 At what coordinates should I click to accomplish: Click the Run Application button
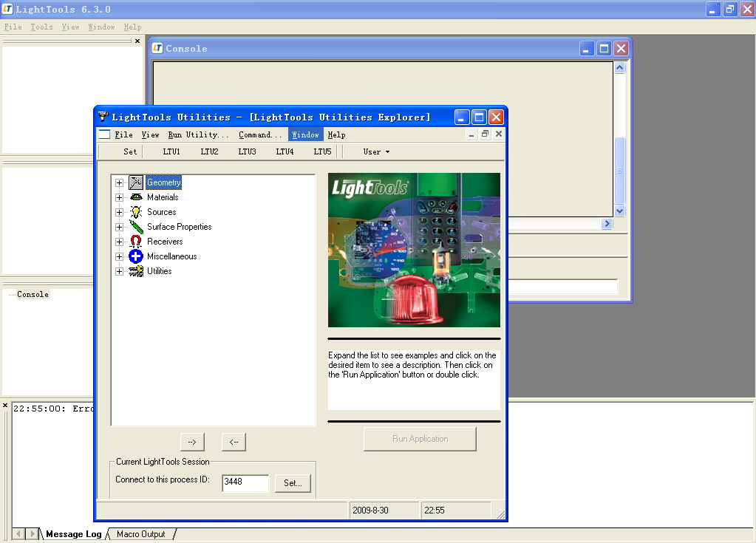point(420,439)
